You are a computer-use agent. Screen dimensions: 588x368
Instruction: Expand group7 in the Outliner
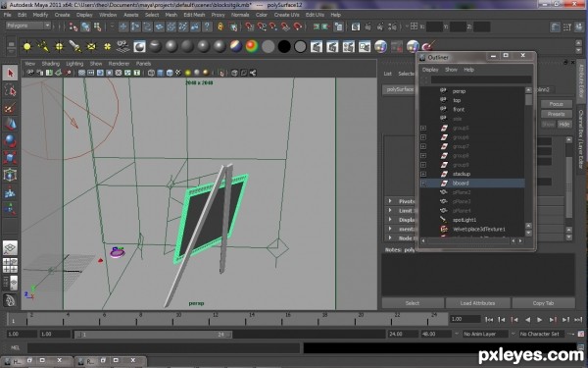click(423, 146)
